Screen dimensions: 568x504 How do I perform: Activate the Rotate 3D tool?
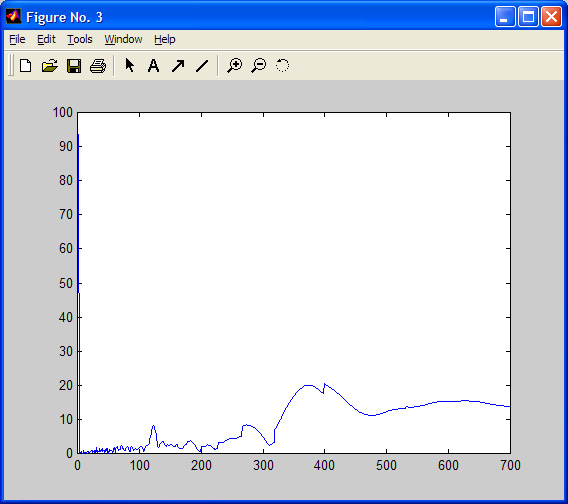[283, 66]
